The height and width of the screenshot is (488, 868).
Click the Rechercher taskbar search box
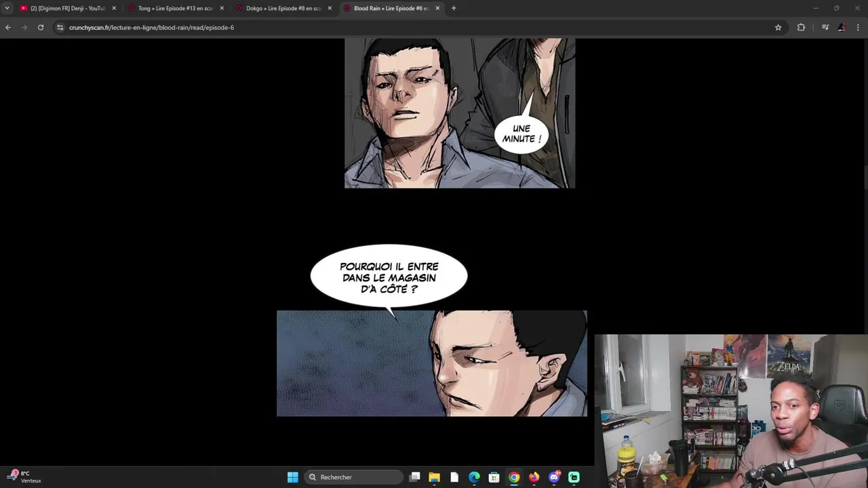pos(353,477)
